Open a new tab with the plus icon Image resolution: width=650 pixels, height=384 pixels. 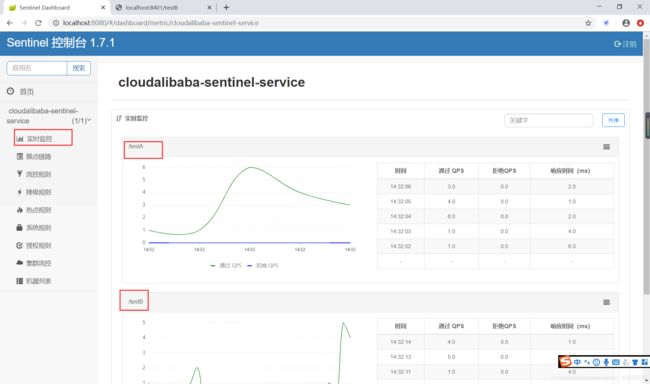[226, 7]
